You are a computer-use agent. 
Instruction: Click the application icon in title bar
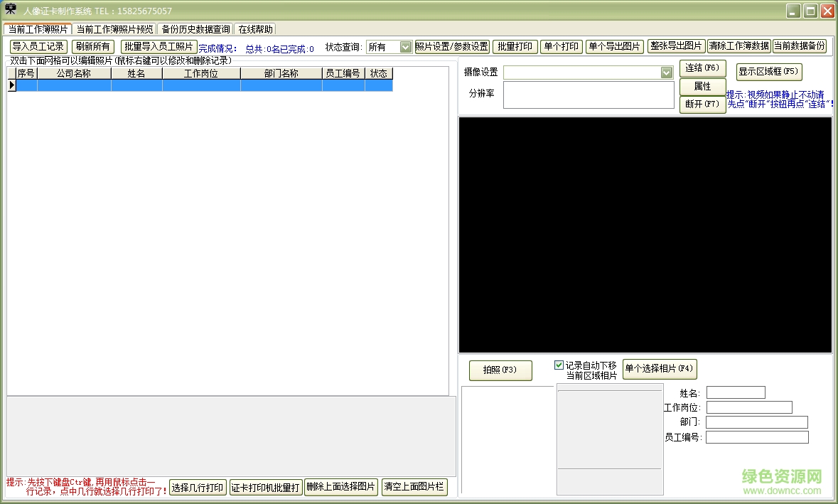tap(11, 10)
